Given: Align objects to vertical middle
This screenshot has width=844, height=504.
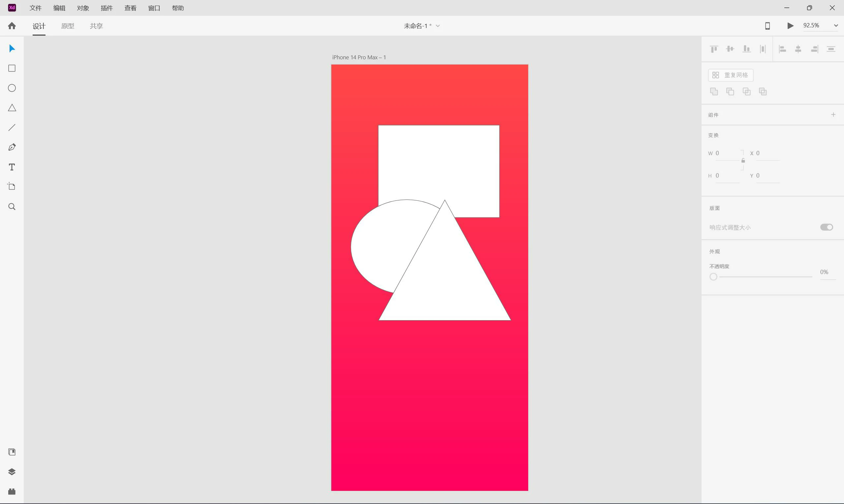Looking at the screenshot, I should click(730, 49).
